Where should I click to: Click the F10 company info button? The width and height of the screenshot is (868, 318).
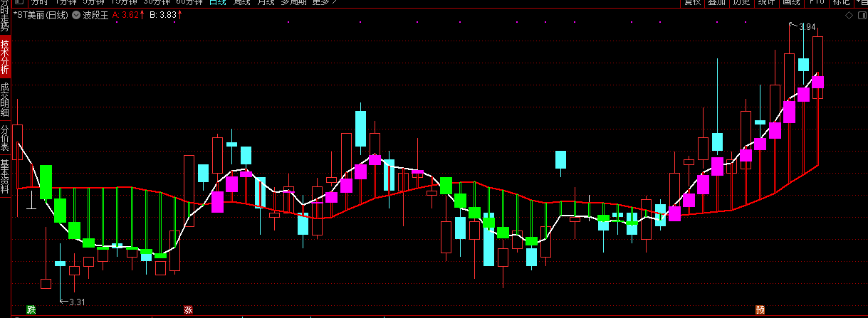pyautogui.click(x=816, y=2)
